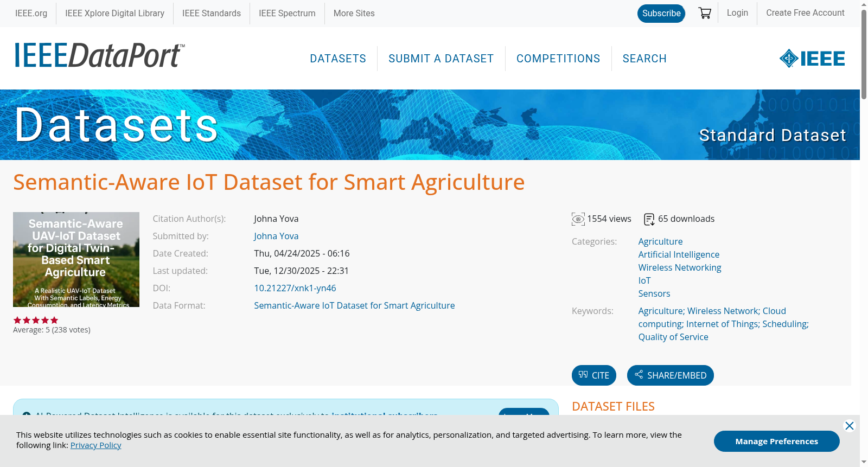Visit the IEEE.org top link
Viewport: 868px width, 467px height.
[x=31, y=14]
